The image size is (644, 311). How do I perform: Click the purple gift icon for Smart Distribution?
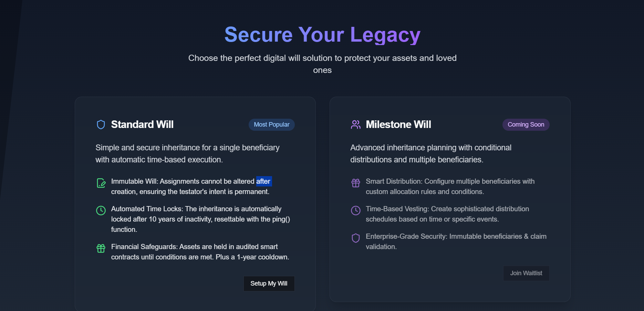coord(356,183)
